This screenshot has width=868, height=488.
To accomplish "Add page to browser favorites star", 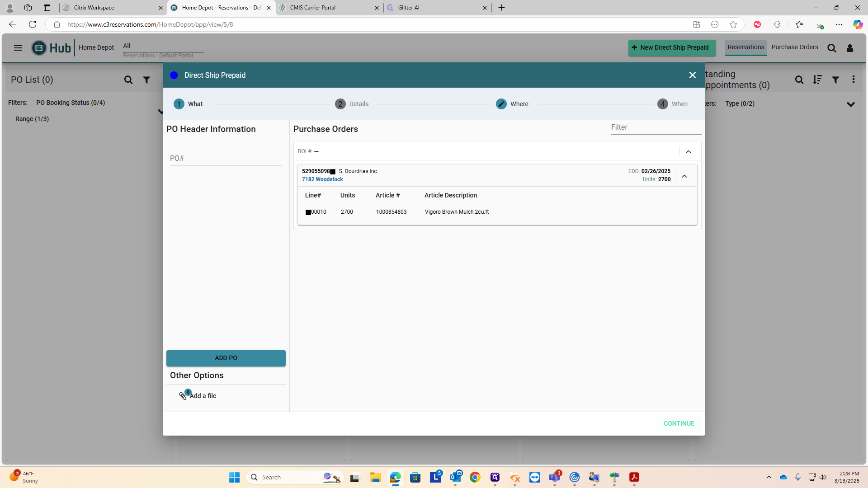I will [733, 24].
